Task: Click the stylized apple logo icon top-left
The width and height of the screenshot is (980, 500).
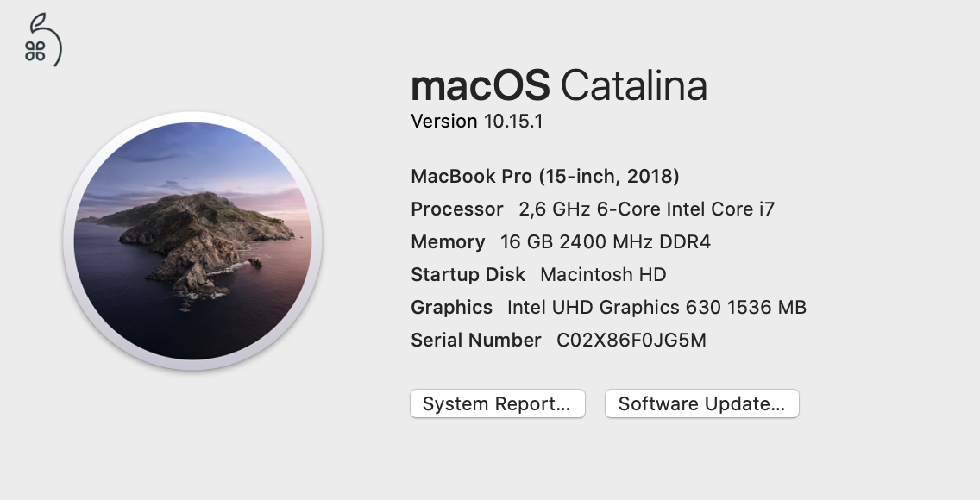Action: (x=42, y=40)
